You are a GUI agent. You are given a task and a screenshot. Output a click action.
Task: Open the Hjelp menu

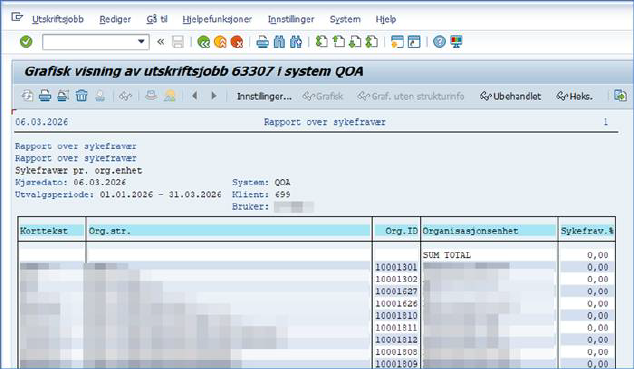[386, 19]
